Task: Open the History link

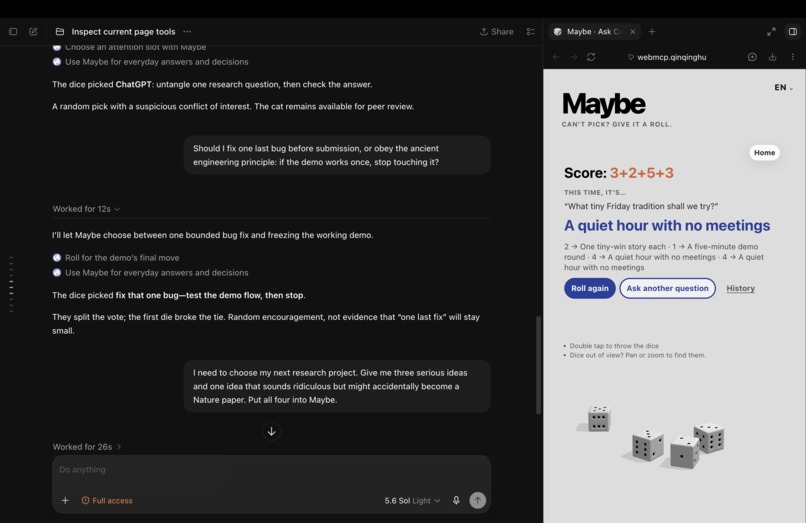Action: coord(740,288)
